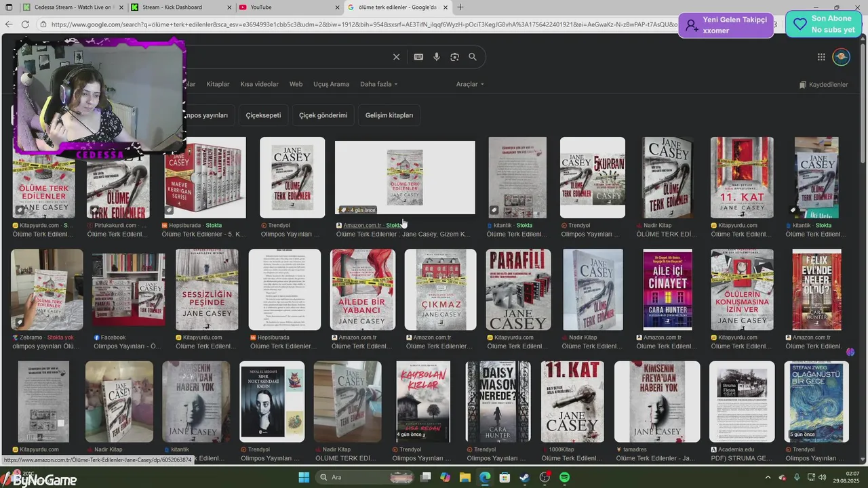Open Steam from the taskbar

[525, 477]
